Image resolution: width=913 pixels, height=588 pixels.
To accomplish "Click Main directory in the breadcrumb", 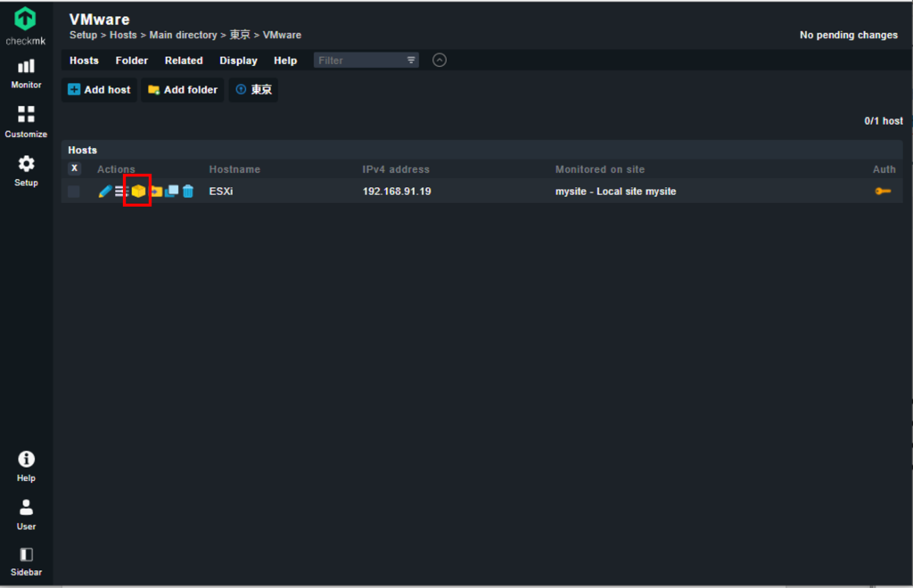I will 183,35.
